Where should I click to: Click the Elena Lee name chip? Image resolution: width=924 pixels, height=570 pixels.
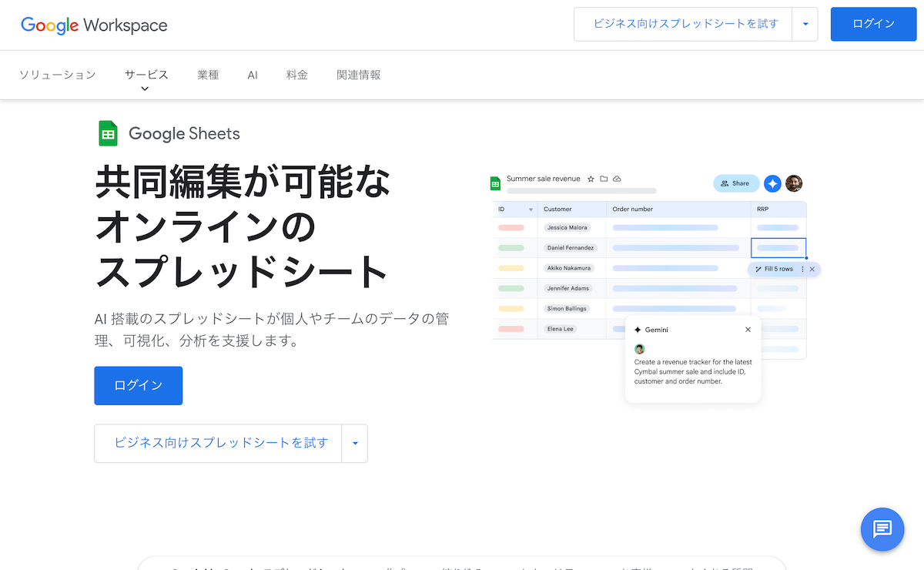click(560, 329)
